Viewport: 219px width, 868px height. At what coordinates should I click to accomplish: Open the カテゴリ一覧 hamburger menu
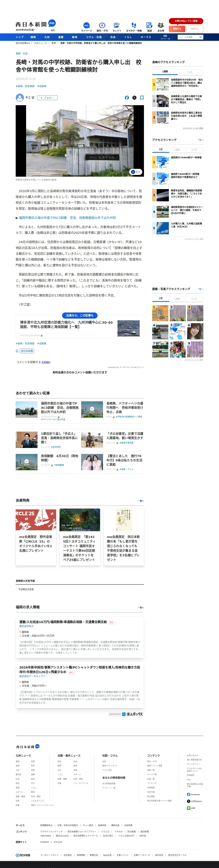165,37
